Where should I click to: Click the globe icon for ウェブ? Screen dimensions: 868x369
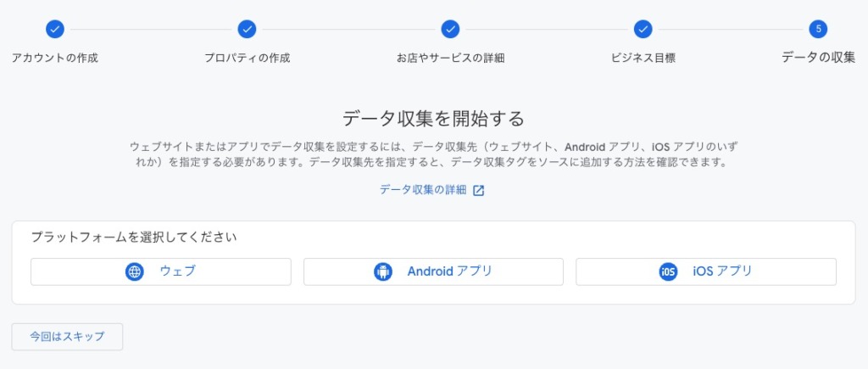tap(135, 271)
